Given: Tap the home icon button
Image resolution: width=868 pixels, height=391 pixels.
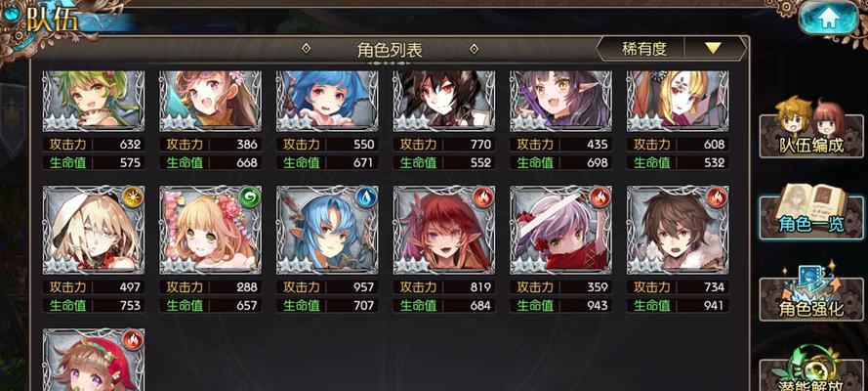Looking at the screenshot, I should (828, 18).
